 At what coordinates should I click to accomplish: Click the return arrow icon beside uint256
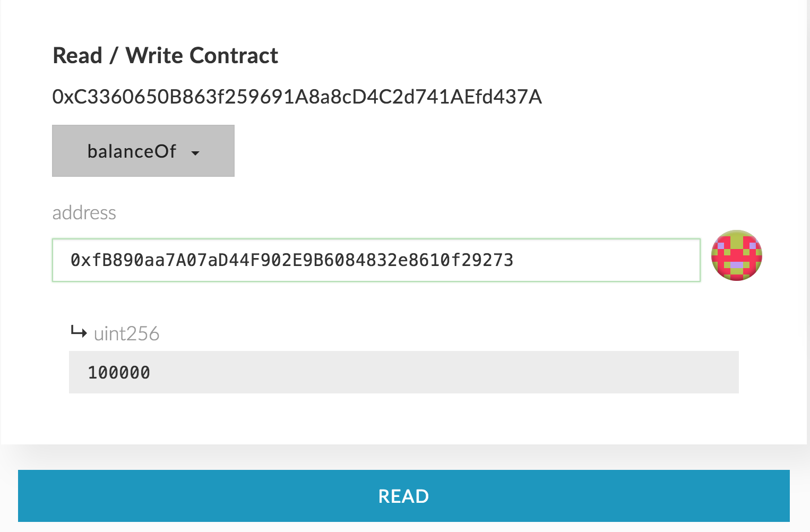click(79, 333)
